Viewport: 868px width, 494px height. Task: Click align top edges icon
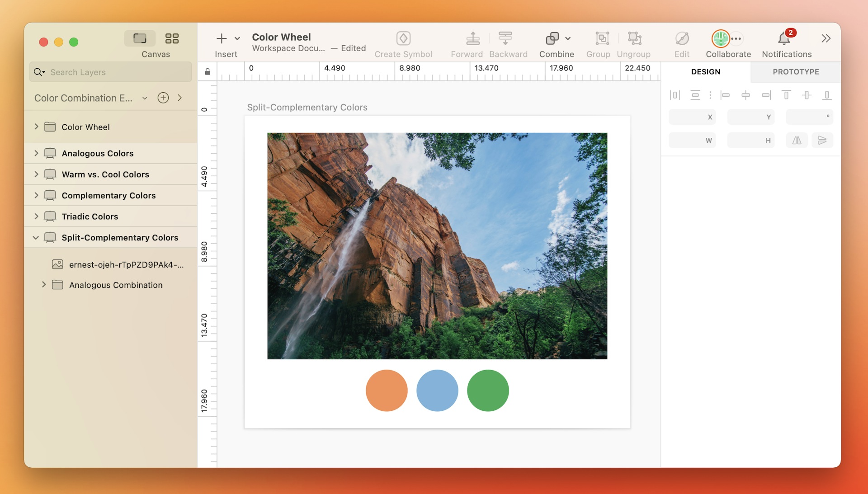tap(786, 95)
